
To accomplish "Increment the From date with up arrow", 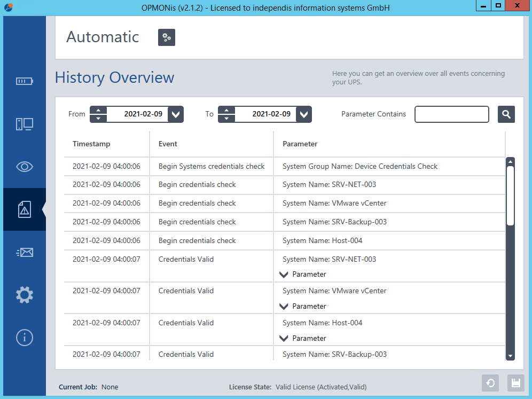I will (98, 110).
